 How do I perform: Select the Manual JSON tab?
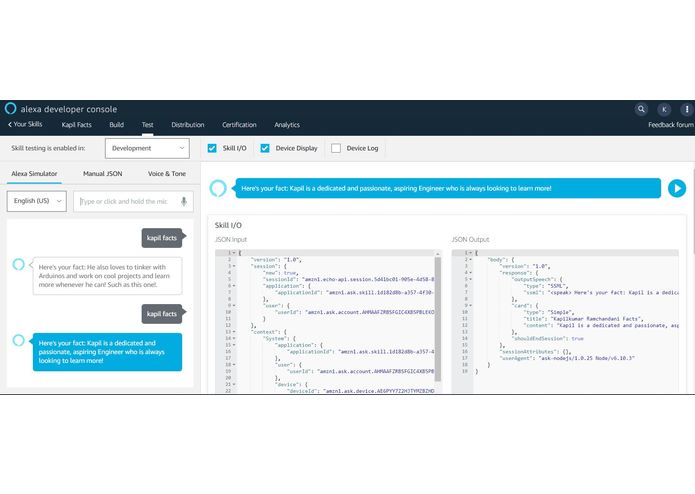click(102, 174)
